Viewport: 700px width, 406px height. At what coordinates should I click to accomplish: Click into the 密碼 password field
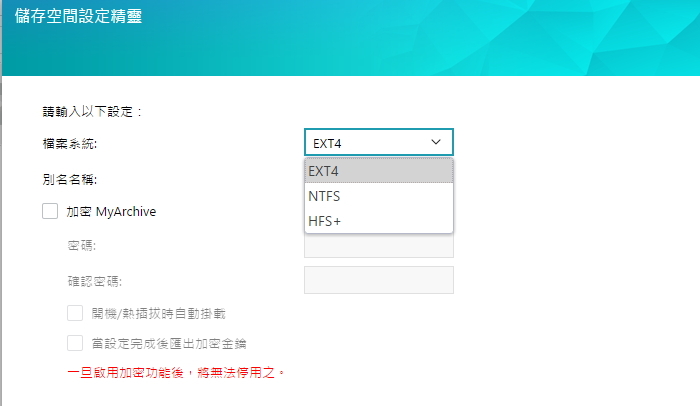[378, 246]
